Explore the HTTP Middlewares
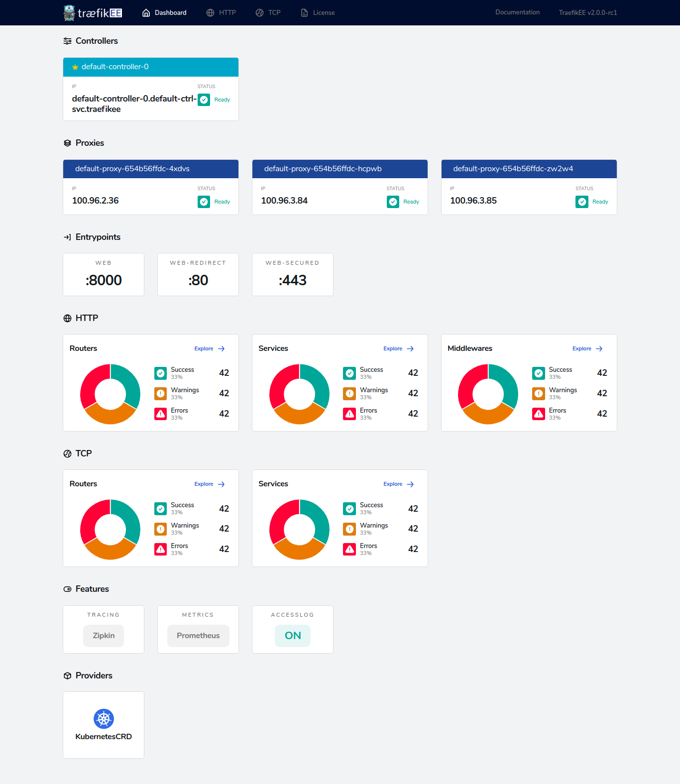Viewport: 680px width, 784px height. (x=587, y=348)
